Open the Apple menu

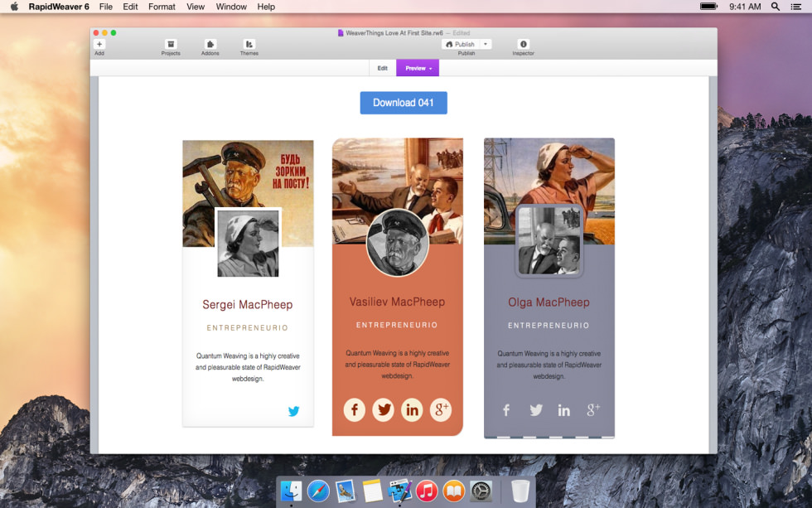[x=14, y=7]
